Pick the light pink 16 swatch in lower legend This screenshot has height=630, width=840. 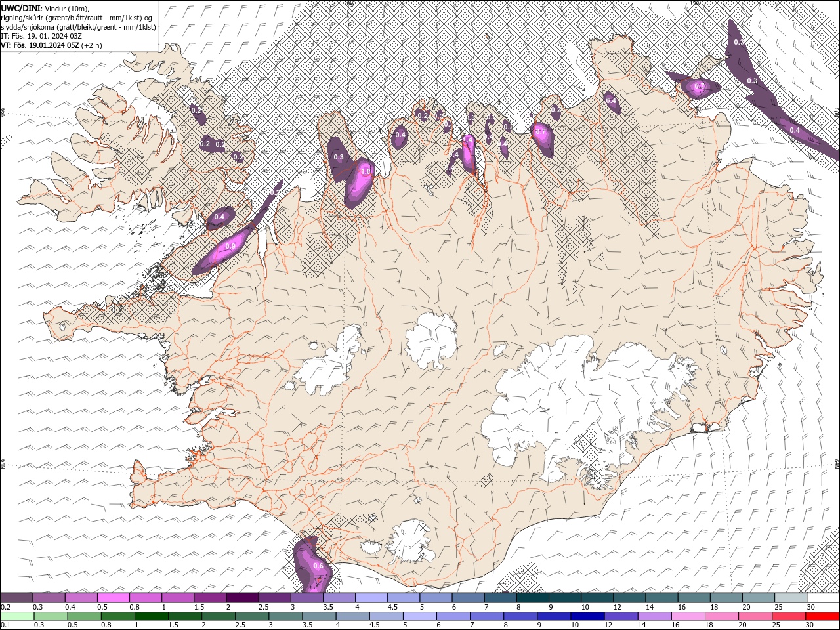[688, 616]
